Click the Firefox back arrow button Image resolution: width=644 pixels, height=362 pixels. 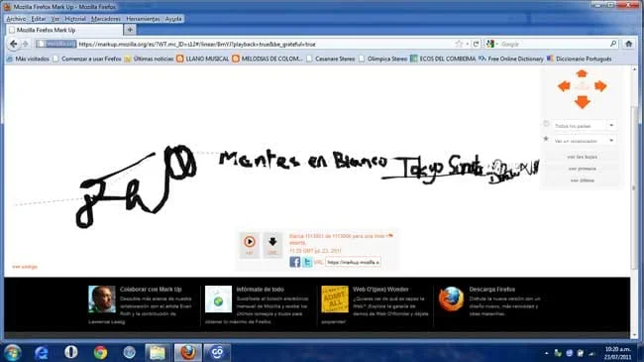pos(14,44)
